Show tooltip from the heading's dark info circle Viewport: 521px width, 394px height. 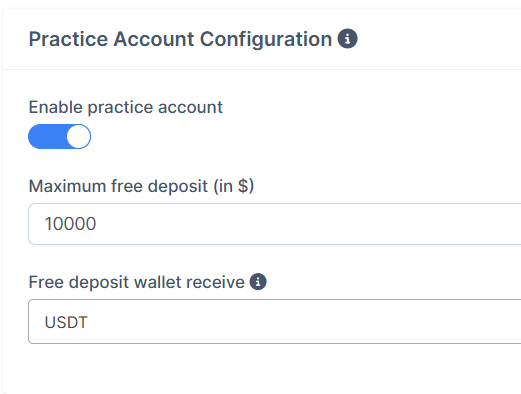click(x=347, y=39)
